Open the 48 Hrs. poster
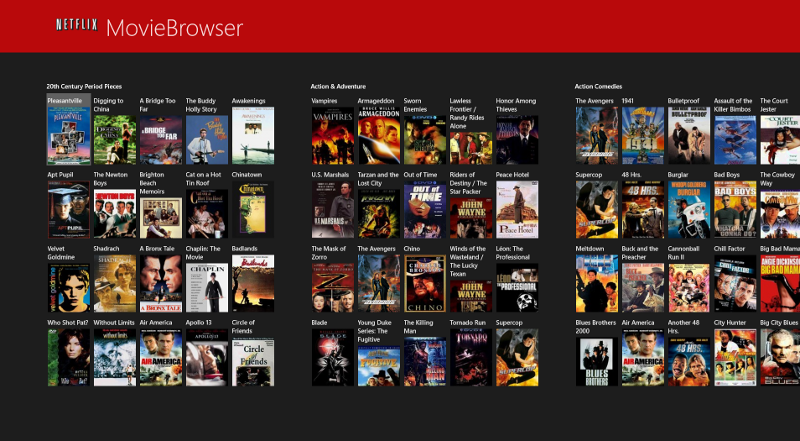Screen dimensions: 800x441 [642, 209]
